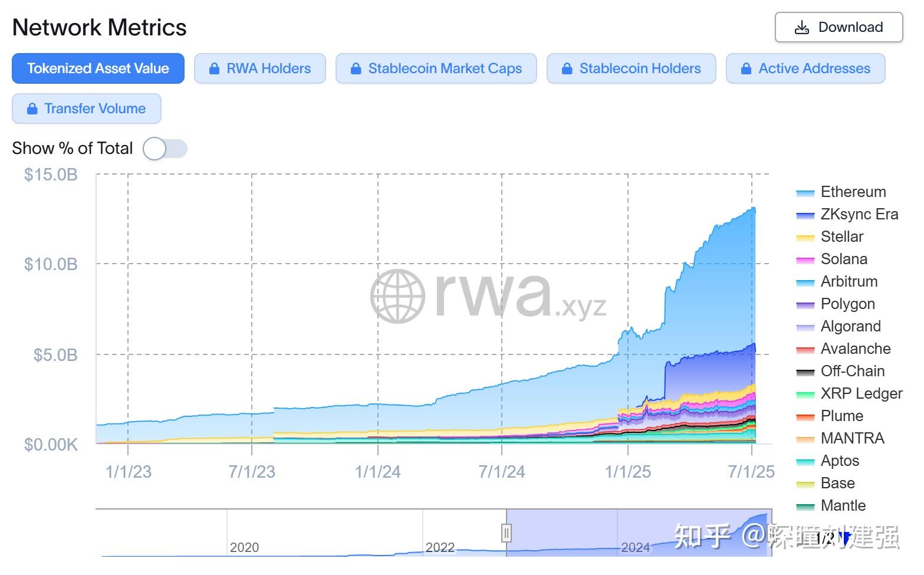Click the Stellar legend color swatch
924x575 pixels.
[x=805, y=238]
